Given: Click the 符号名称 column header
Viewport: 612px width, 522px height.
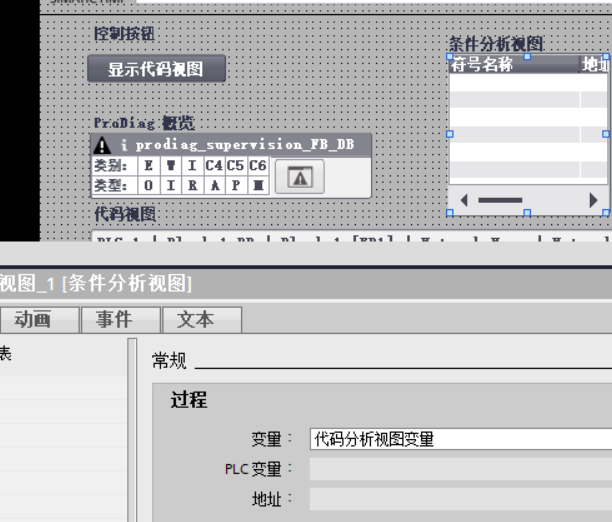Looking at the screenshot, I should (514, 64).
